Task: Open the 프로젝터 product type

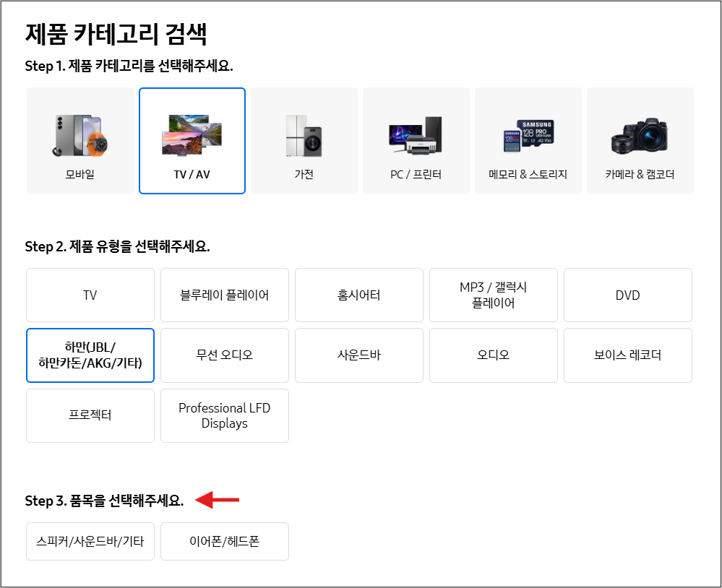Action: 90,415
